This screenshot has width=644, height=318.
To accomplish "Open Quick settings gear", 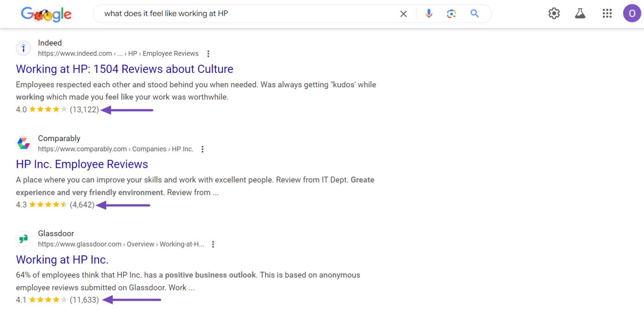I will point(554,14).
